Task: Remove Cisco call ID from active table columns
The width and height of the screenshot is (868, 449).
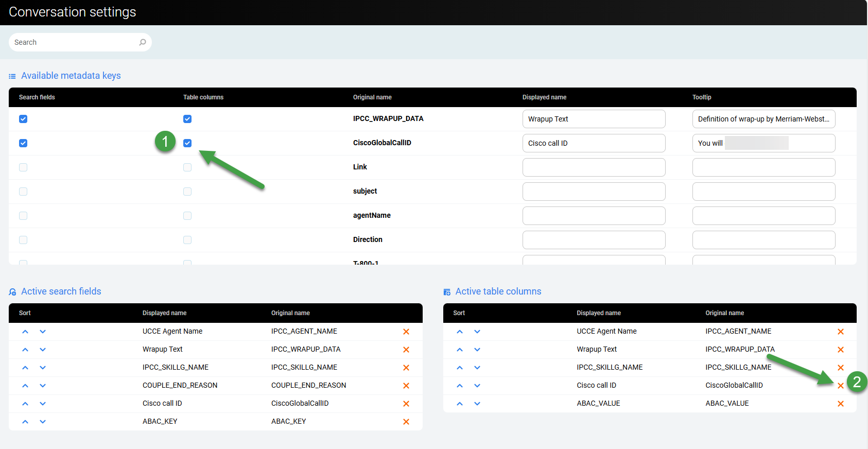Action: pos(840,386)
